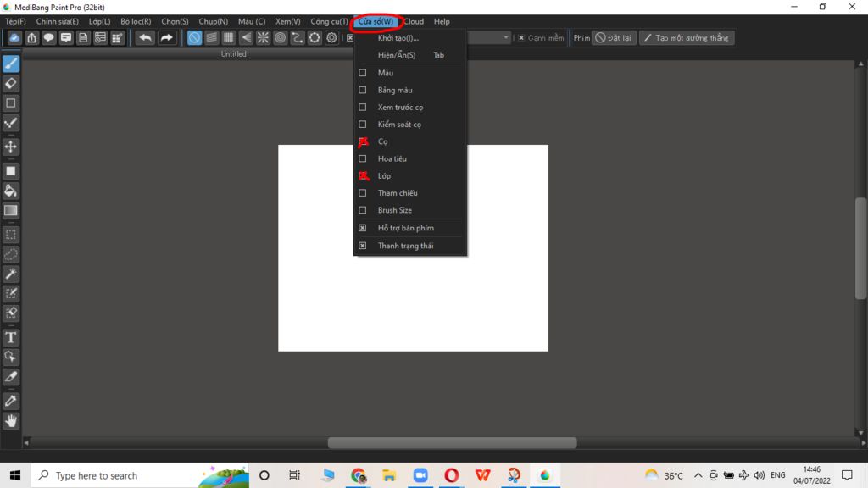Select the Hand pan tool
This screenshot has height=488, width=868.
(x=11, y=421)
